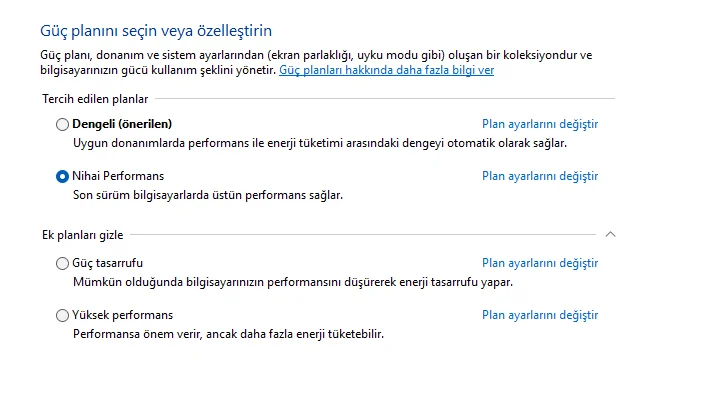Change plan settings link for Yüksek performans
This screenshot has width=709, height=416.
(539, 315)
